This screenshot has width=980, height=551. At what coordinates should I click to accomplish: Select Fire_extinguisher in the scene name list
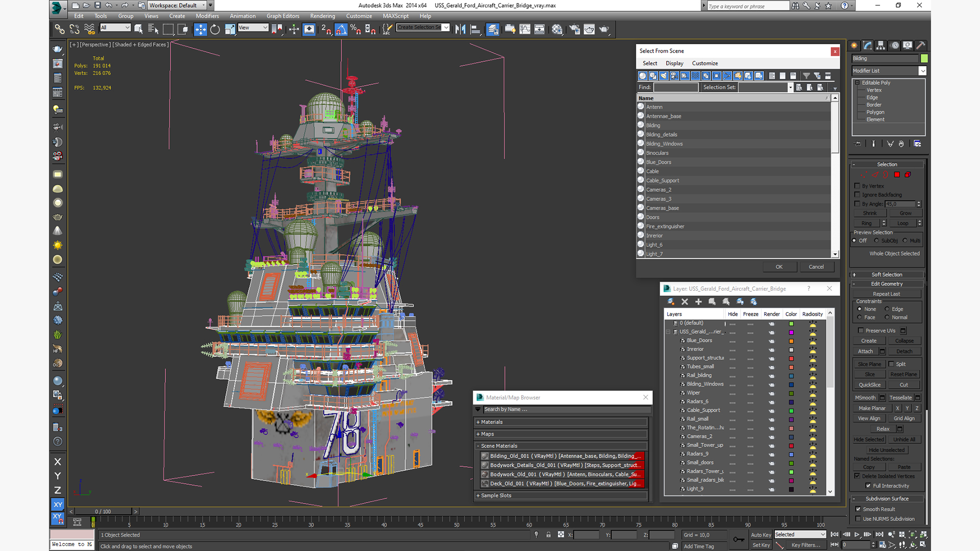[x=665, y=227]
